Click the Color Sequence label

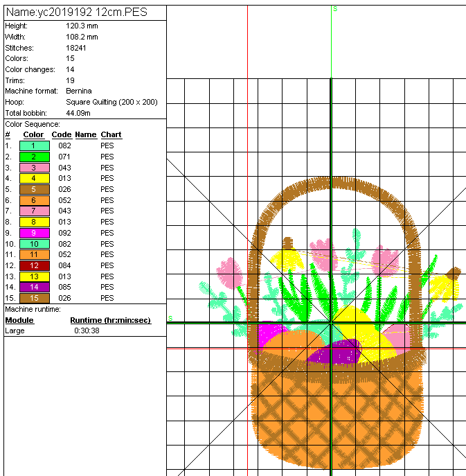pos(33,124)
